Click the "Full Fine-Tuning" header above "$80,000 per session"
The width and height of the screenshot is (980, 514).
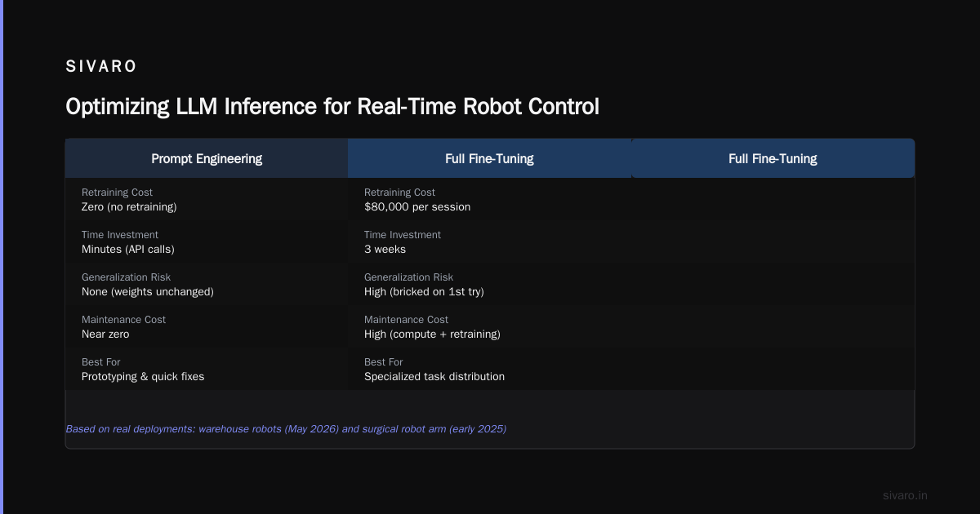pos(489,158)
